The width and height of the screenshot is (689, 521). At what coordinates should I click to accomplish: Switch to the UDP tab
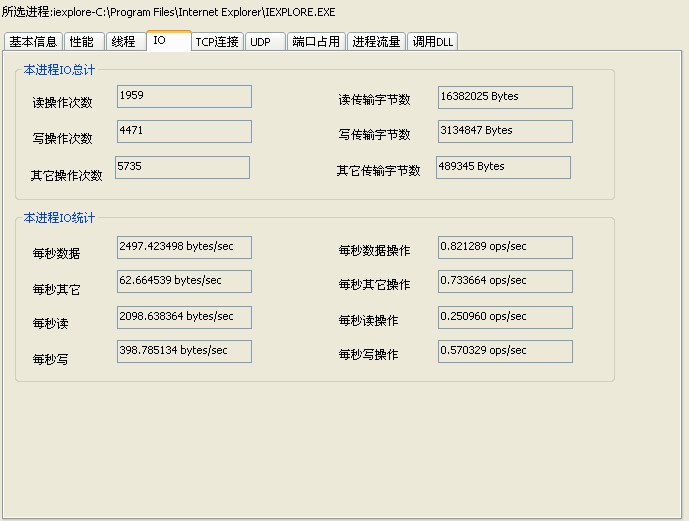point(263,42)
